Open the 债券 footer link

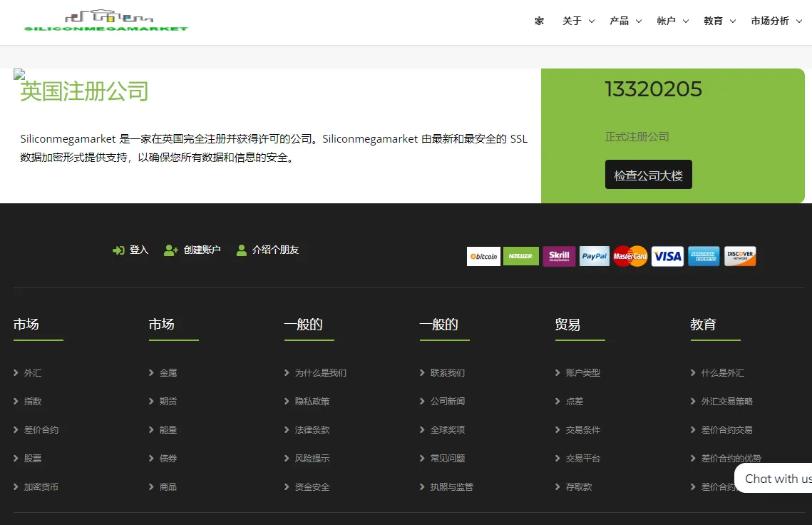168,458
